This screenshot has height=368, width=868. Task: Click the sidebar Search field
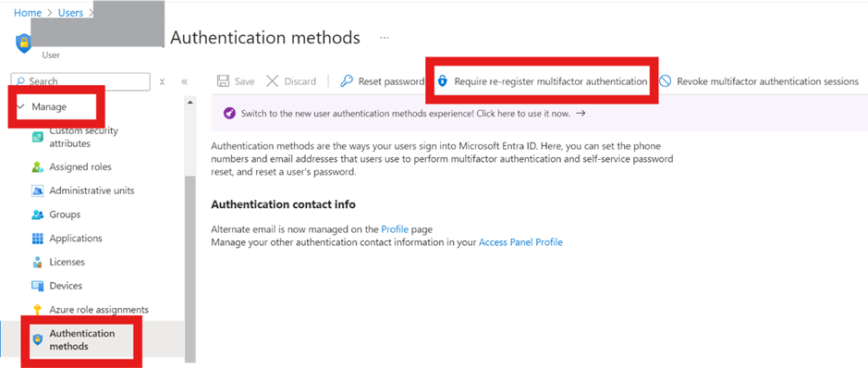pos(80,81)
